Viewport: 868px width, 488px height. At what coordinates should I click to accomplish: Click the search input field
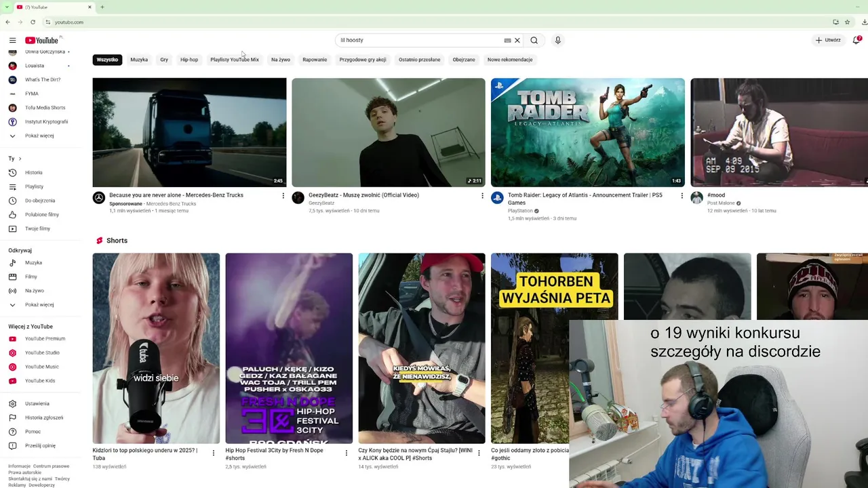click(x=419, y=40)
